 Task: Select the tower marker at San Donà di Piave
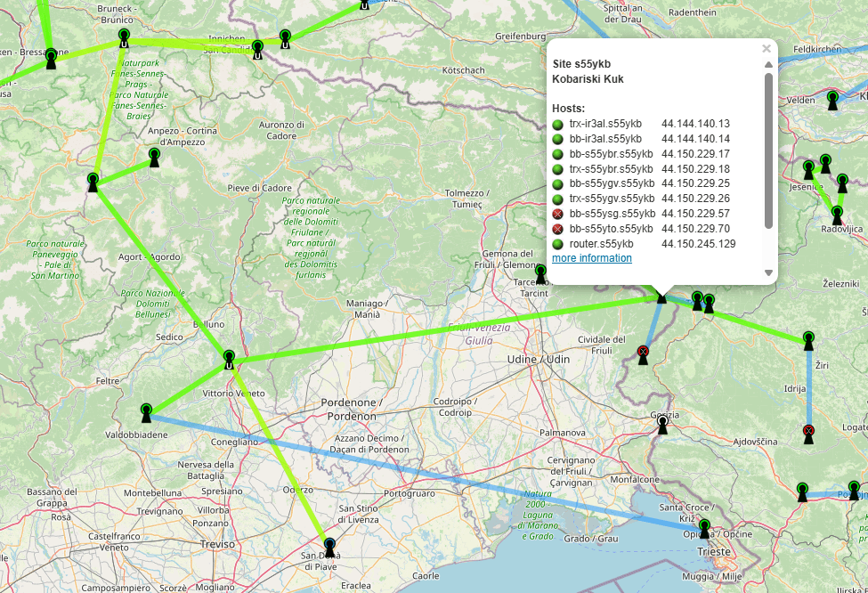point(329,547)
